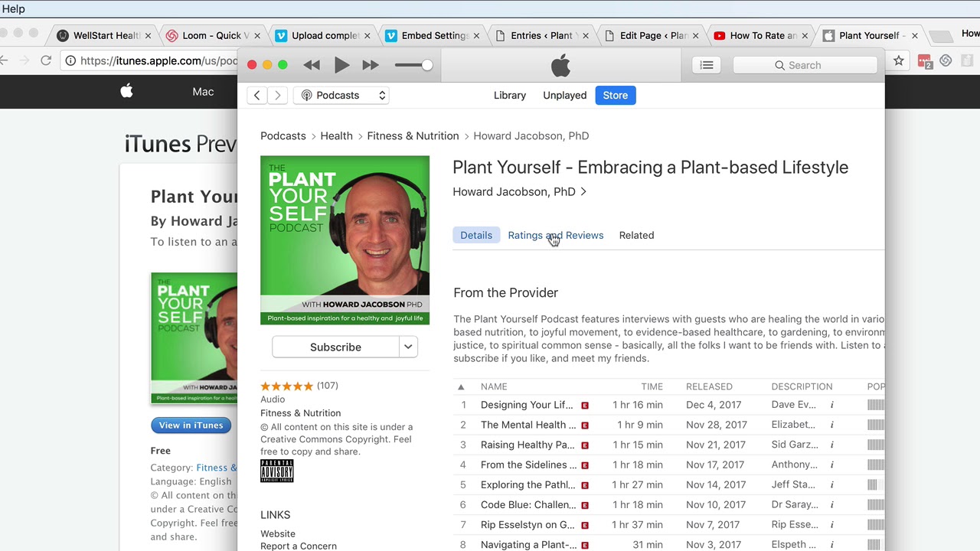Go back with the iTunes back arrow
The height and width of the screenshot is (551, 980).
[x=257, y=95]
